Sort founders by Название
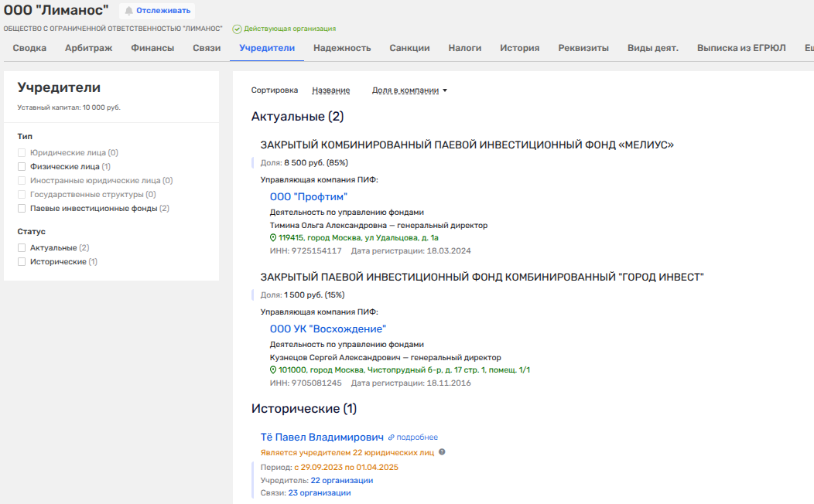Viewport: 814px width, 504px height. tap(330, 90)
